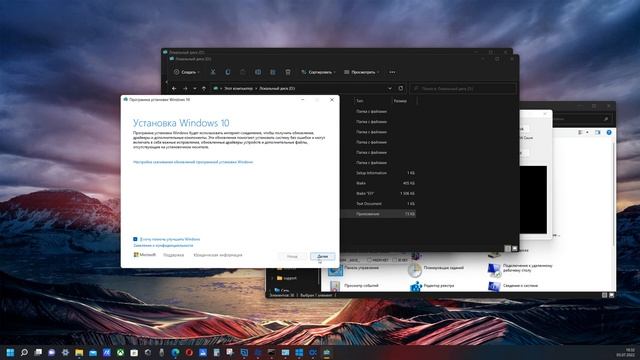Open the three-dots More menu in Explorer
This screenshot has height=360, width=640.
(392, 72)
